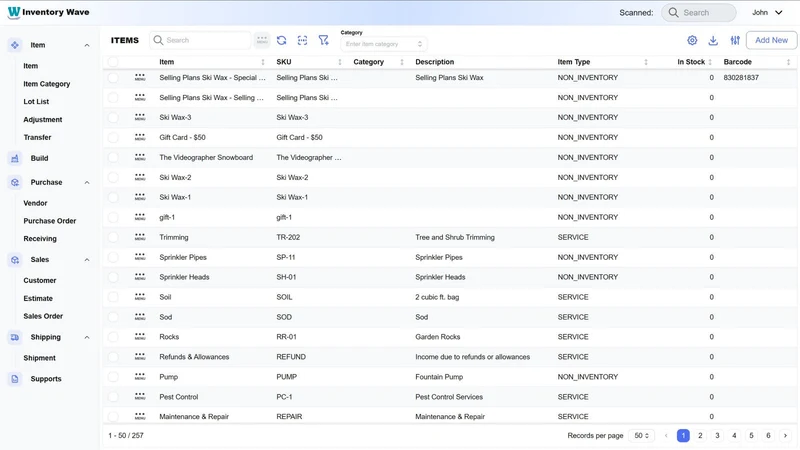Click the Sales sidebar icon
Viewport: 800px width, 450px height.
point(15,260)
